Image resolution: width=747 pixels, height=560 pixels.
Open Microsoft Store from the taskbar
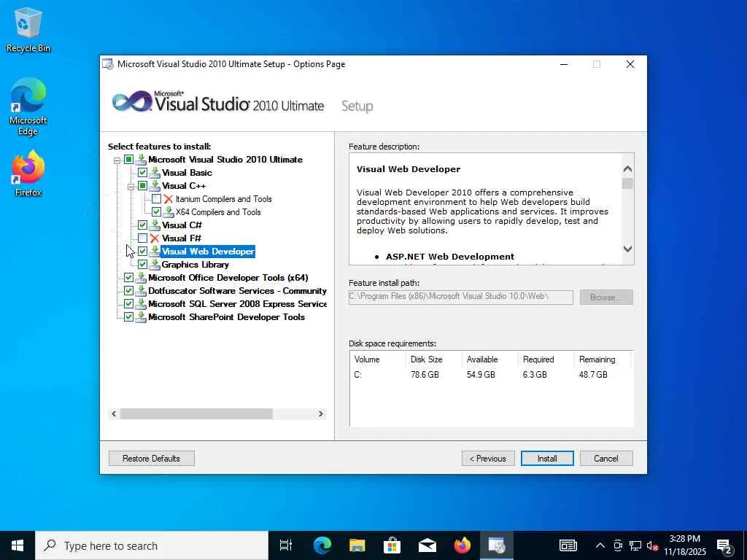point(392,545)
